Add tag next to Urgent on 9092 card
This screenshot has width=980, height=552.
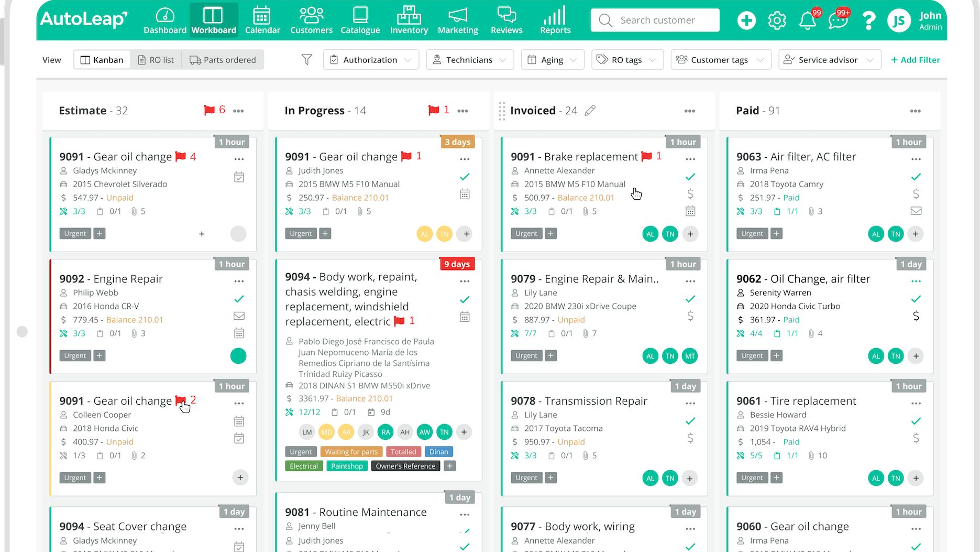pyautogui.click(x=100, y=355)
